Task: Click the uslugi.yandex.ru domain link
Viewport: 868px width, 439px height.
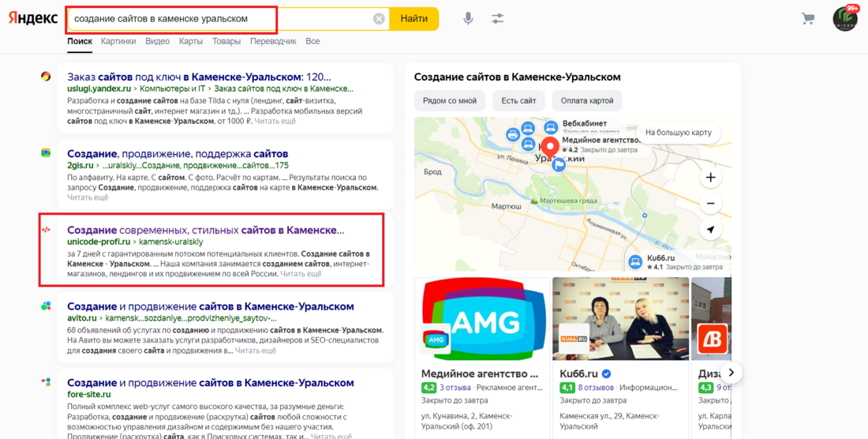Action: click(99, 88)
